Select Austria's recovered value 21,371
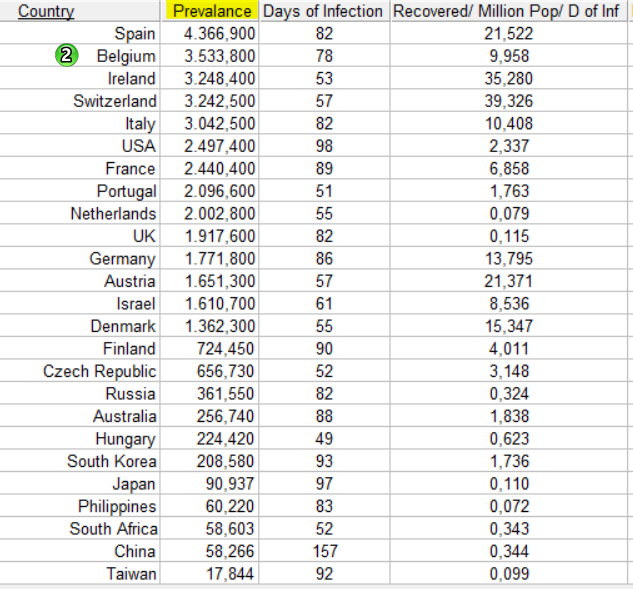This screenshot has height=589, width=633. [509, 281]
